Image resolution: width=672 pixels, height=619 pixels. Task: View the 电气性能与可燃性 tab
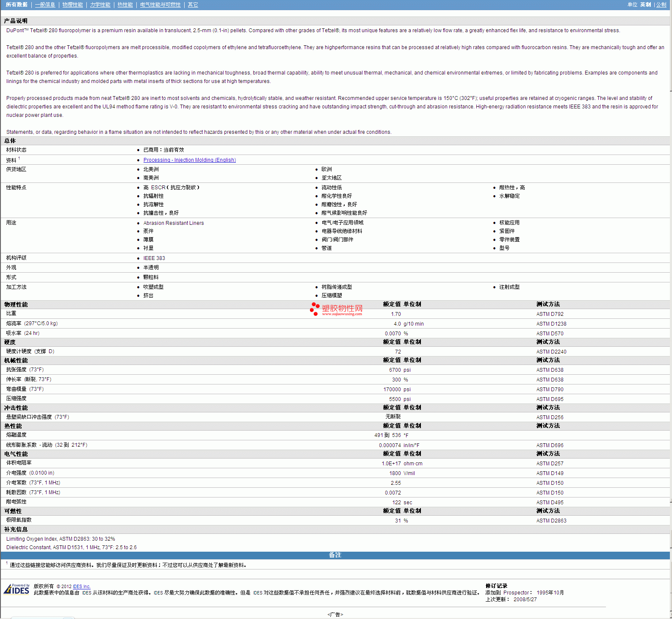pyautogui.click(x=160, y=5)
